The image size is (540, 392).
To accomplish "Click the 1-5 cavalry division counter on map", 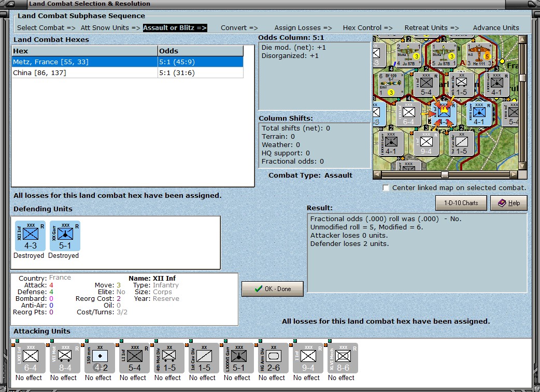I will click(x=461, y=143).
